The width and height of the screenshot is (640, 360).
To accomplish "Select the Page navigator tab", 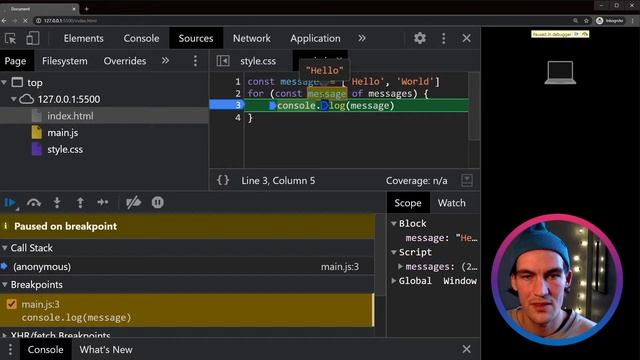I will pos(16,61).
